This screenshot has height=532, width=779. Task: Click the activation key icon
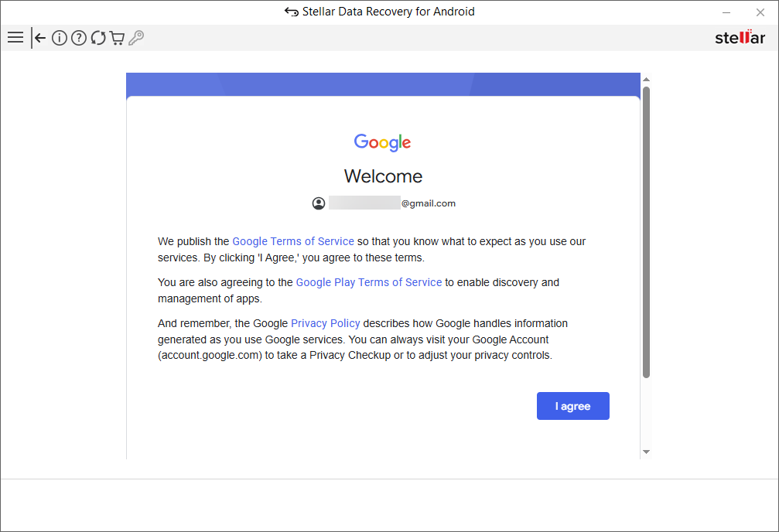[136, 38]
